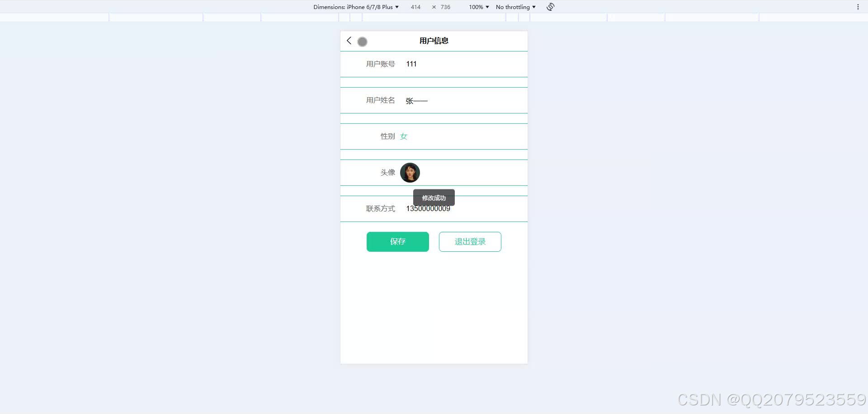The image size is (868, 414).
Task: Open the gender picker showing 女
Action: (404, 136)
